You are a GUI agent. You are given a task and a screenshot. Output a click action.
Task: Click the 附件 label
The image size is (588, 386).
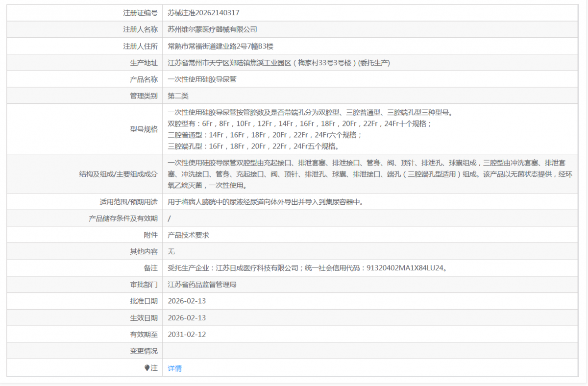pos(150,235)
